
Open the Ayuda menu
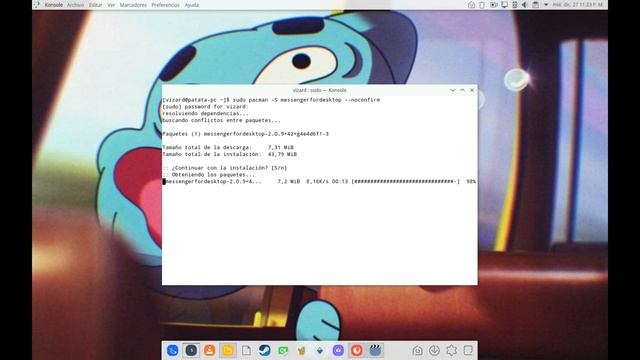pos(191,5)
